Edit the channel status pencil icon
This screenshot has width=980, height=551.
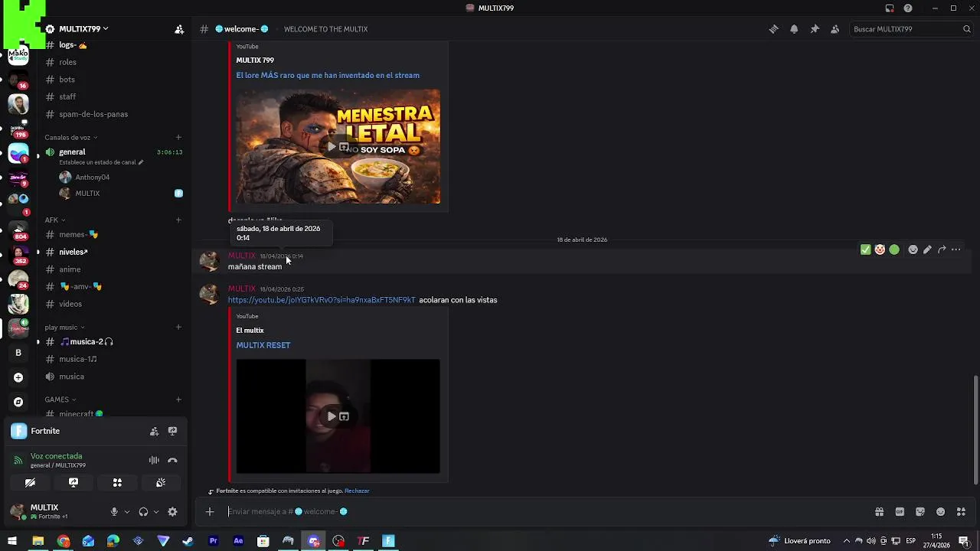coord(140,162)
